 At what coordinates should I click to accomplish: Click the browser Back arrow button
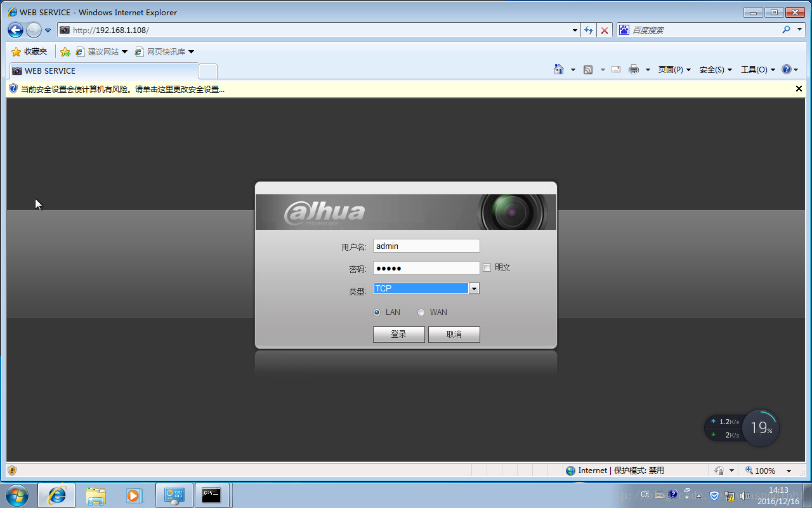pos(15,30)
